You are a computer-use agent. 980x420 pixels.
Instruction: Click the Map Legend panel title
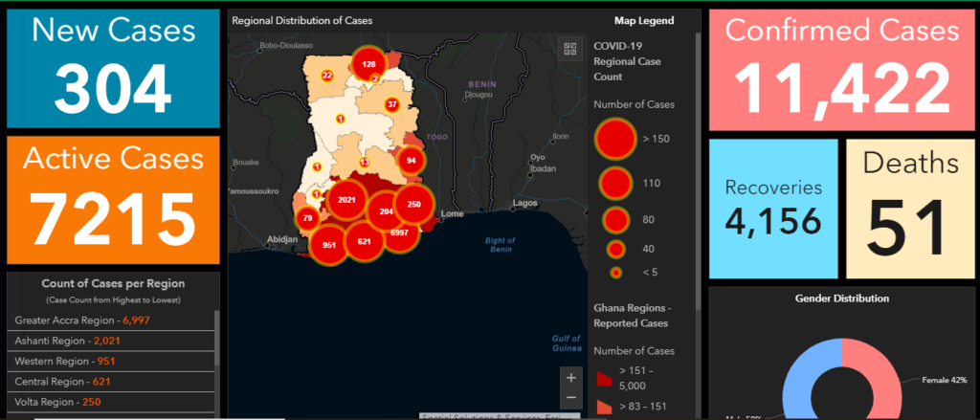[643, 20]
